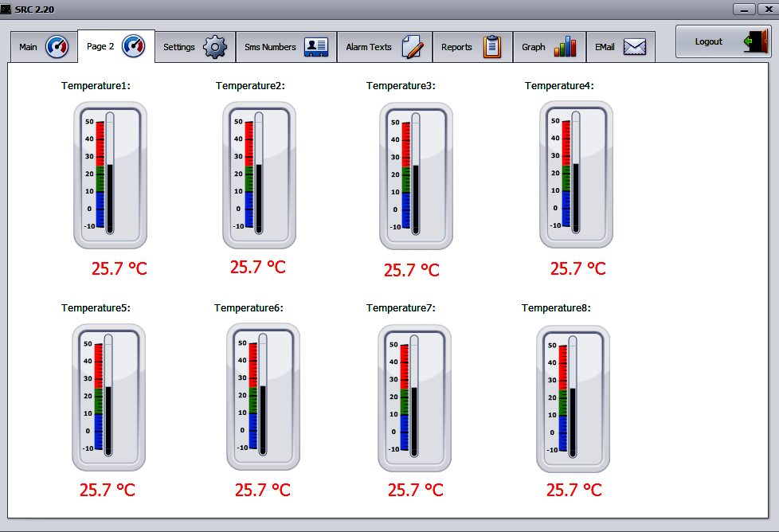Minimize the SRC 2.20 window
This screenshot has height=532, width=779.
click(x=744, y=9)
